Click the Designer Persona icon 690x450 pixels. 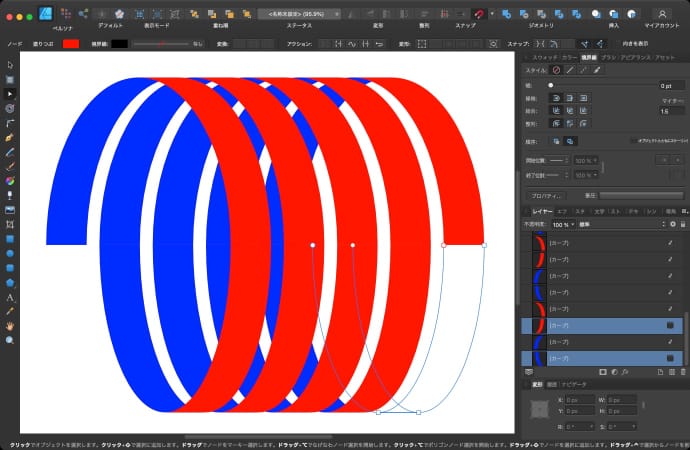pos(45,13)
